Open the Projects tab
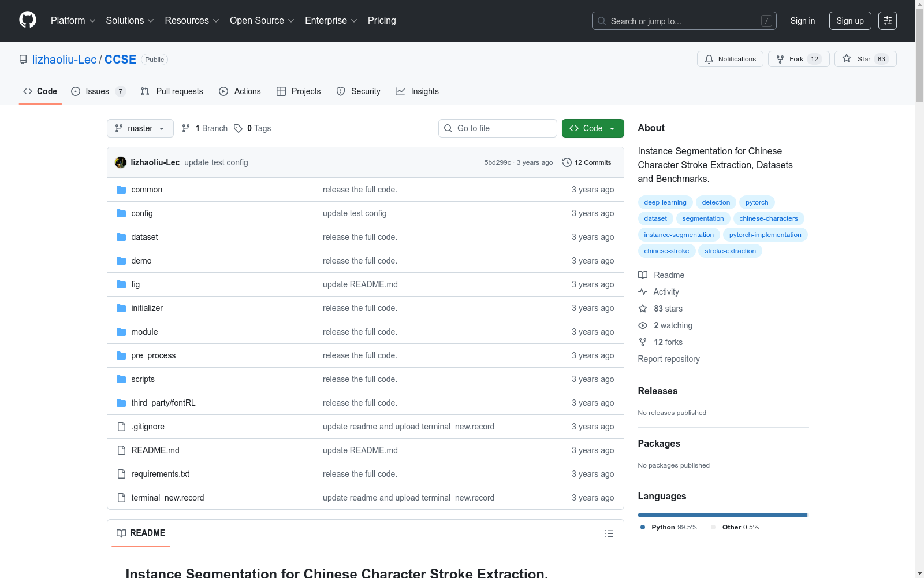Image resolution: width=924 pixels, height=578 pixels. (x=299, y=91)
